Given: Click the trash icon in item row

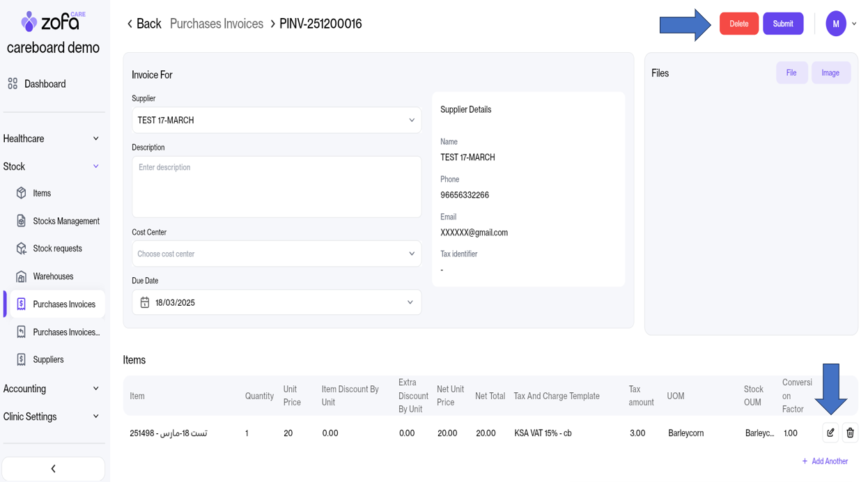Looking at the screenshot, I should [x=850, y=433].
